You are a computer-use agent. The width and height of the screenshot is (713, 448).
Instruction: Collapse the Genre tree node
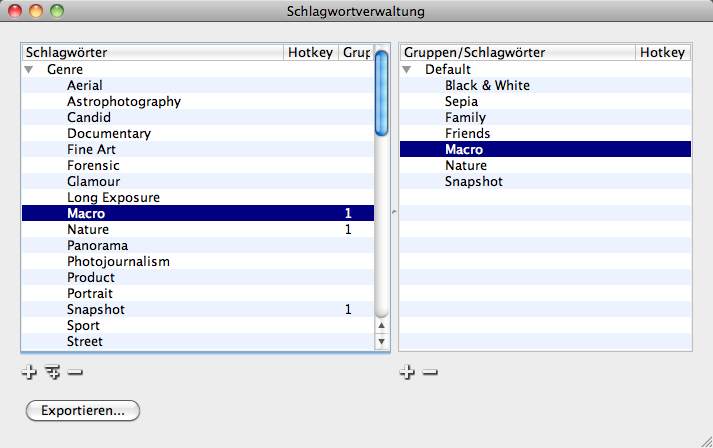click(29, 70)
